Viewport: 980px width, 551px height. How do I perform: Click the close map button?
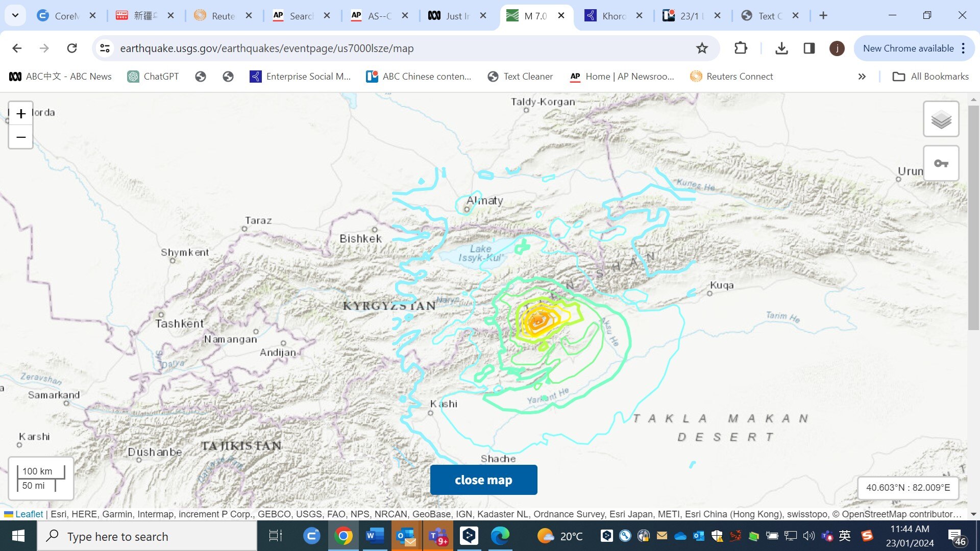click(483, 480)
